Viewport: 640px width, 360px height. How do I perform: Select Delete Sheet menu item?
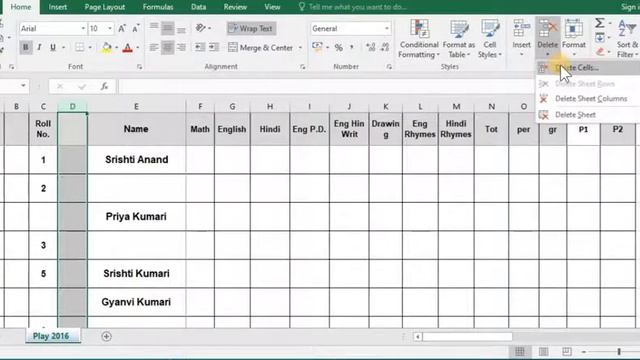tap(588, 115)
